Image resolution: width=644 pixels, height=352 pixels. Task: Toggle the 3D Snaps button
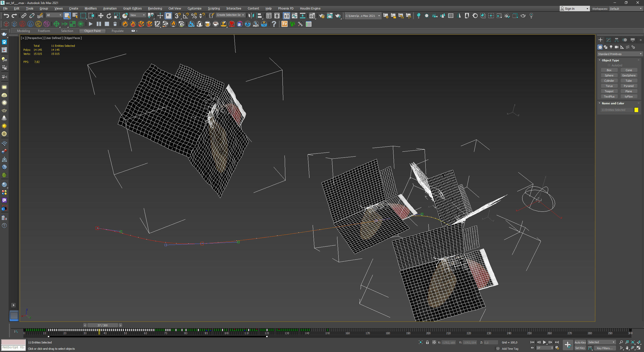click(x=178, y=16)
